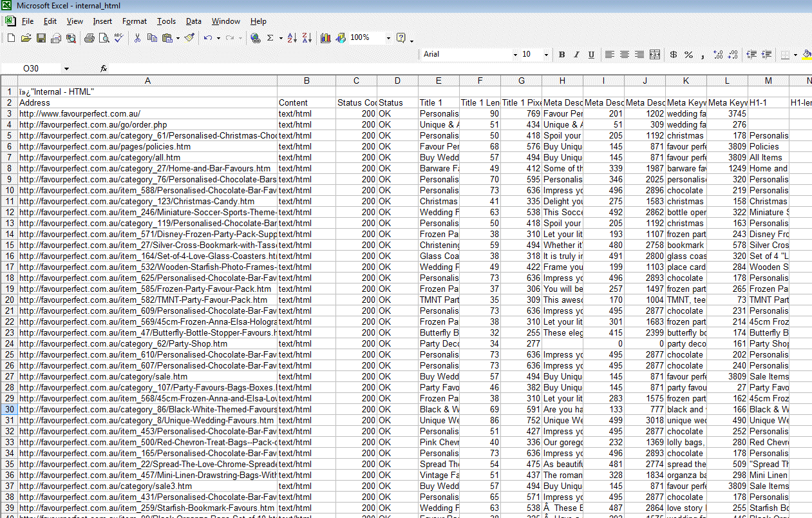
Task: Expand the Arial font name dropdown
Action: click(x=515, y=55)
